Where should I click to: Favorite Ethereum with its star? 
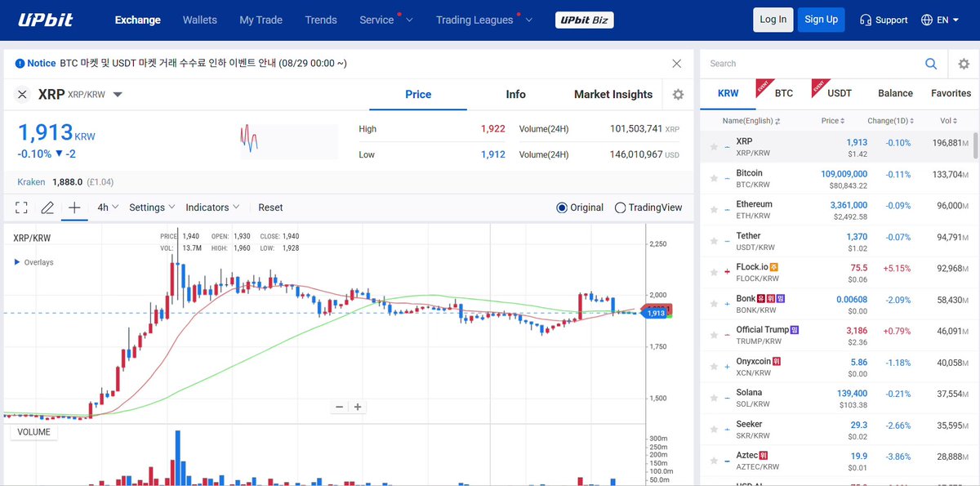(x=715, y=210)
